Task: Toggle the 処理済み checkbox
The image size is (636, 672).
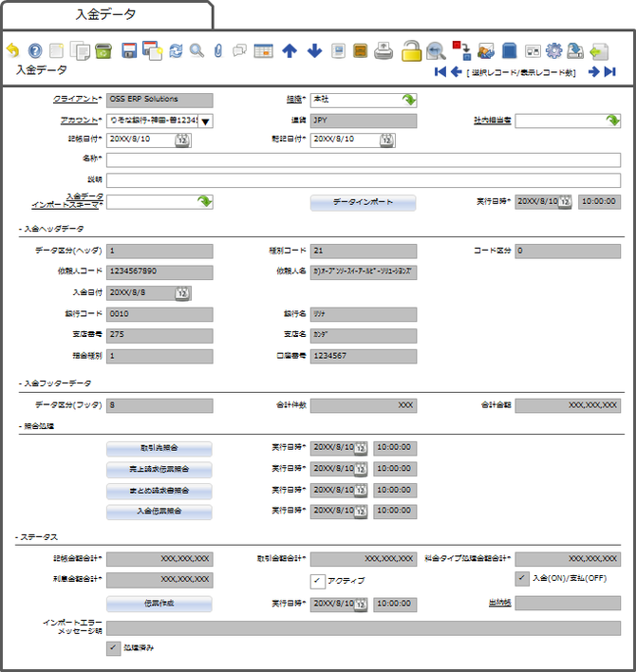Action: click(x=113, y=648)
